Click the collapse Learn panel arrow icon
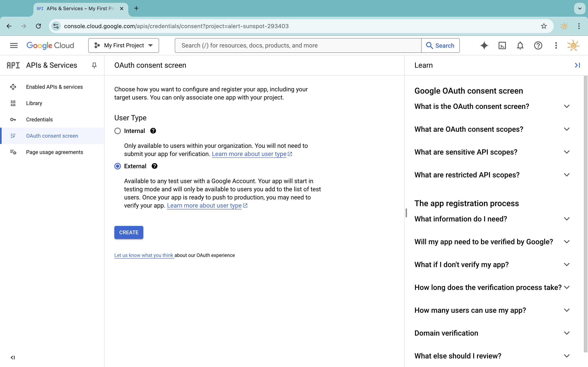Viewport: 588px width, 367px height. pos(577,65)
